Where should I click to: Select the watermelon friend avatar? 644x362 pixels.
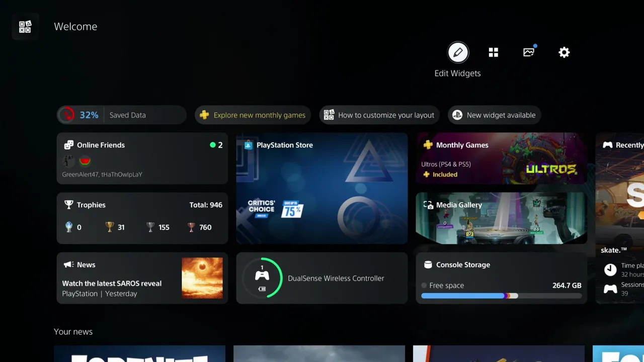(85, 161)
